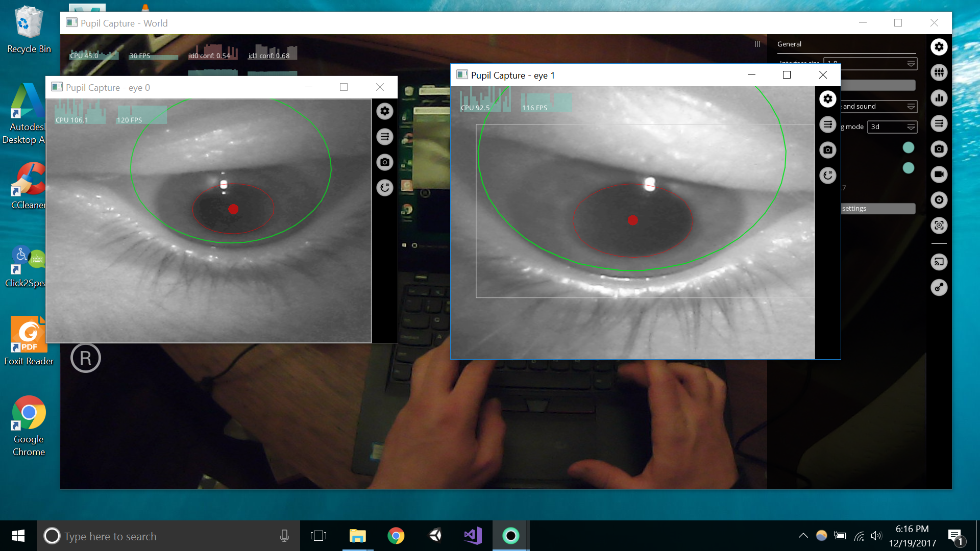Open the volume control in tray
The image size is (980, 551).
click(x=876, y=536)
